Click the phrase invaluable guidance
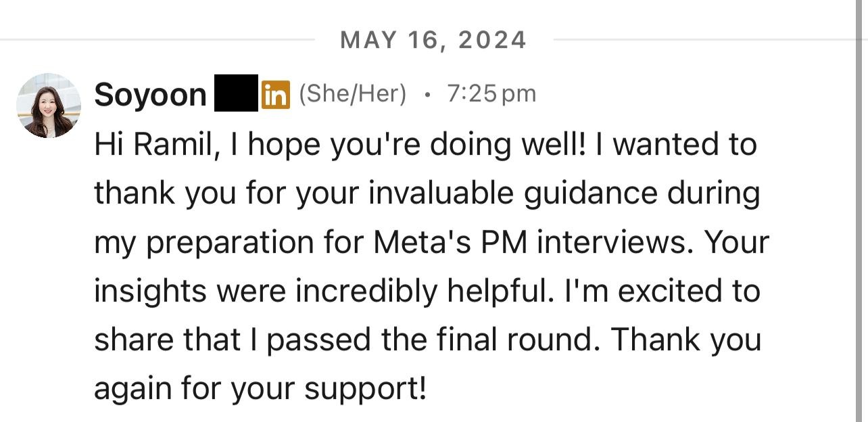 pos(513,193)
